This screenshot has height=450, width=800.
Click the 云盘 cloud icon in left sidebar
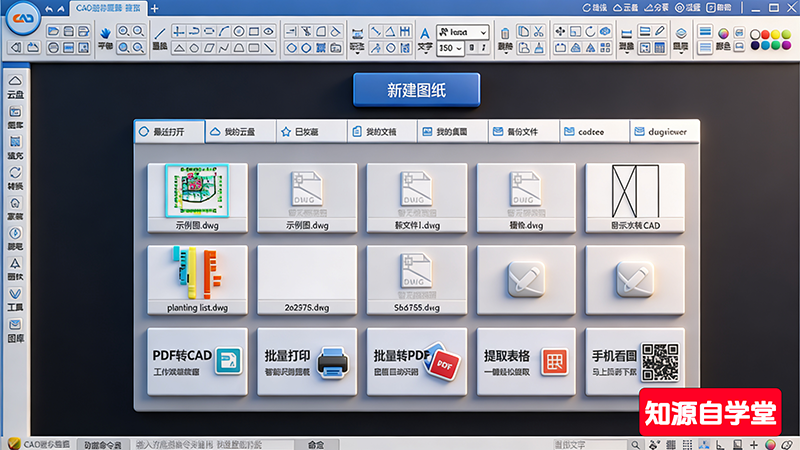[x=15, y=82]
